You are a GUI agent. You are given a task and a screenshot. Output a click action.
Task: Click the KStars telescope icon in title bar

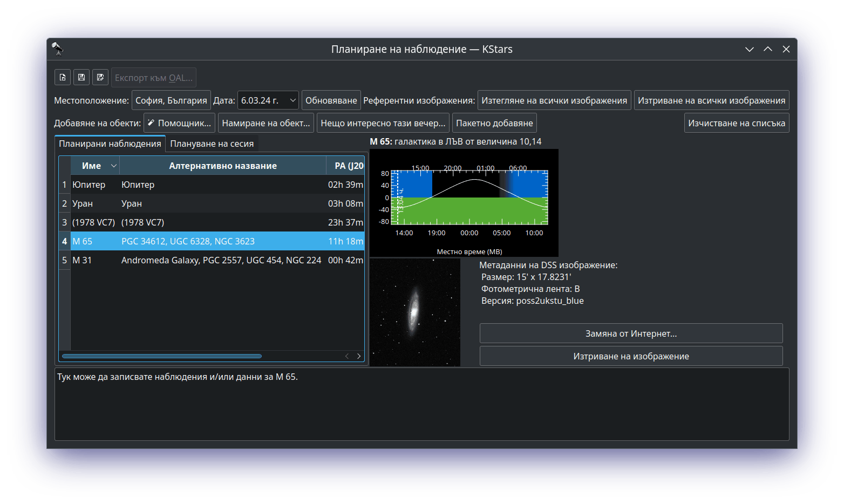tap(57, 49)
